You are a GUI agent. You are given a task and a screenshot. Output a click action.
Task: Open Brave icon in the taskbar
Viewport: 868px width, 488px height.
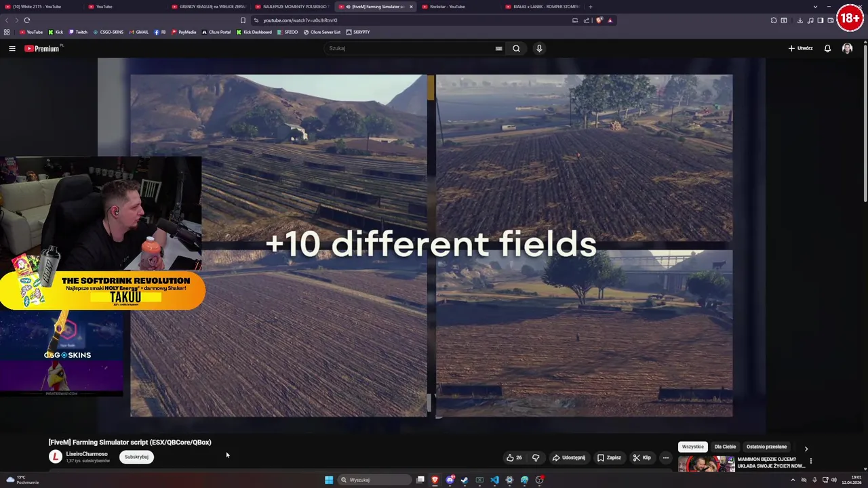pos(435,480)
